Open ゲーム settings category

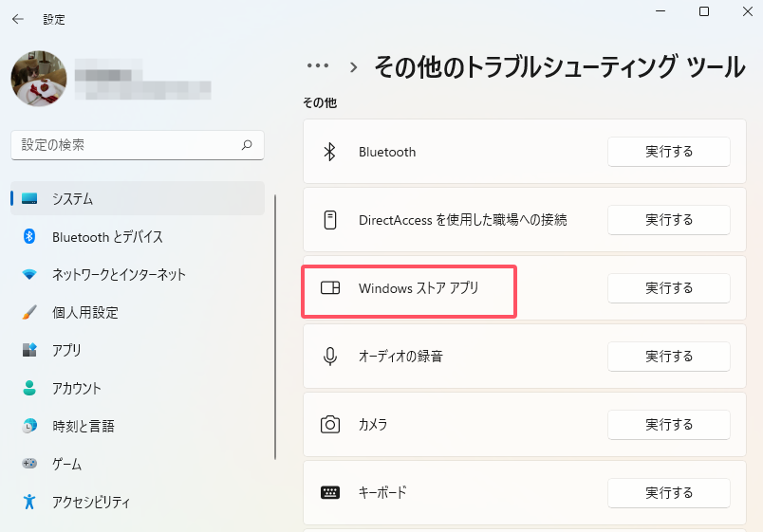click(x=138, y=464)
